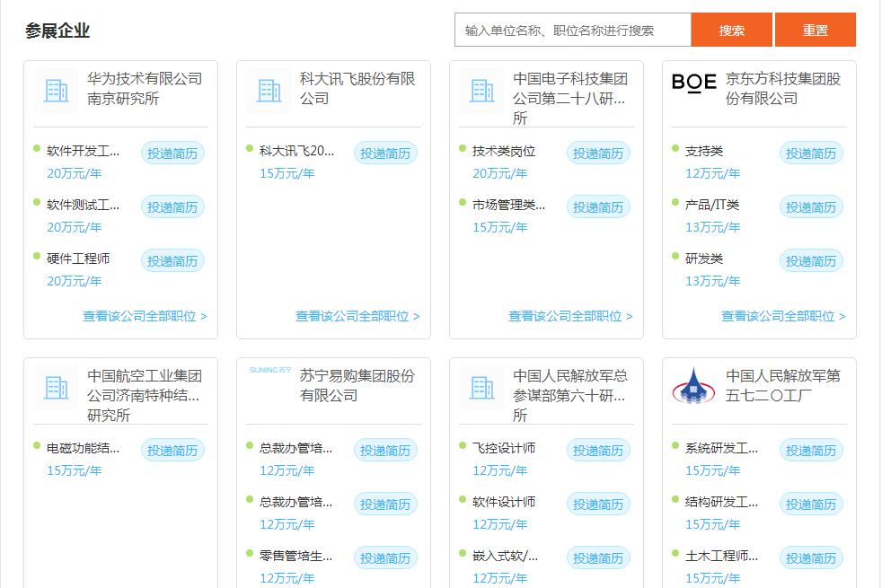Select the 硬件工程师 position title
Viewport: 882px width, 588px height.
click(78, 259)
